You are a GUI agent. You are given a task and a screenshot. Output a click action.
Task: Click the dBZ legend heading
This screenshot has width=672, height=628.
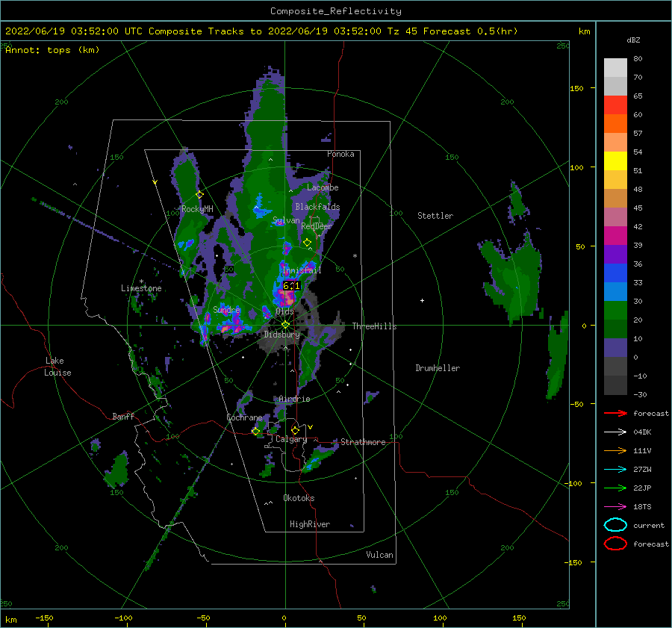click(x=633, y=40)
